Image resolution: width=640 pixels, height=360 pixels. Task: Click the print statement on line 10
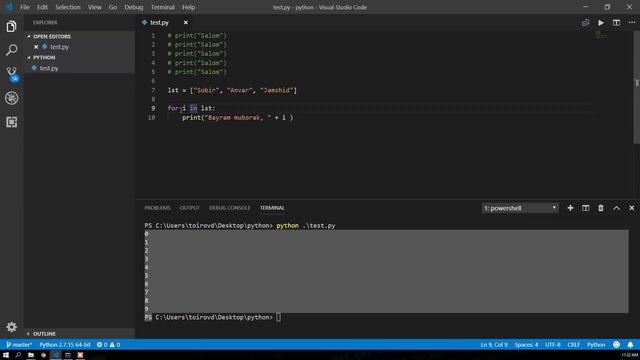tap(238, 118)
